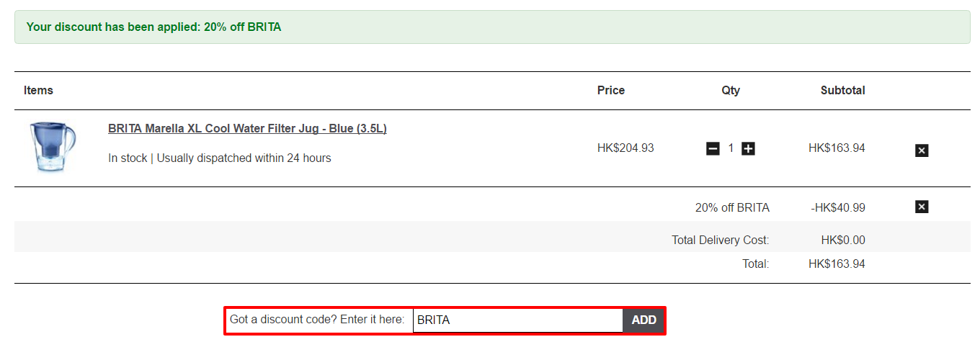
Task: Click the item subtotal HK$163.94
Action: (x=837, y=148)
